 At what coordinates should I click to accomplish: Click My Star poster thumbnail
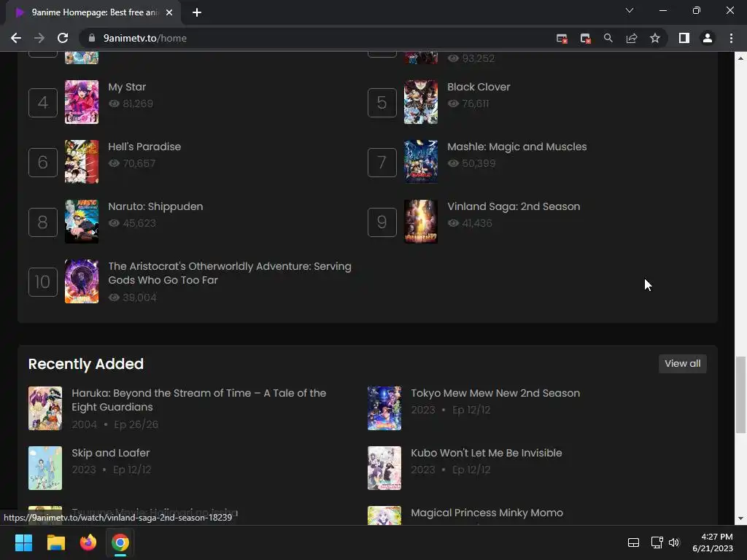click(82, 102)
